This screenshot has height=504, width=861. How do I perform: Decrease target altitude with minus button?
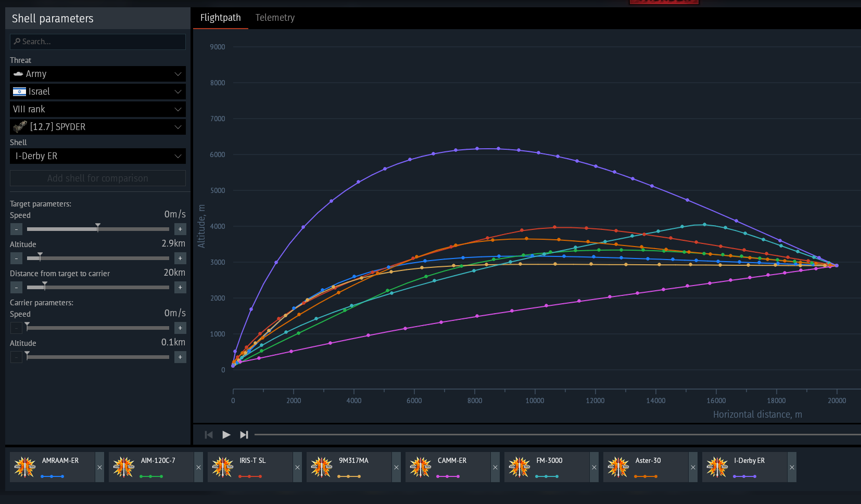[x=16, y=258]
